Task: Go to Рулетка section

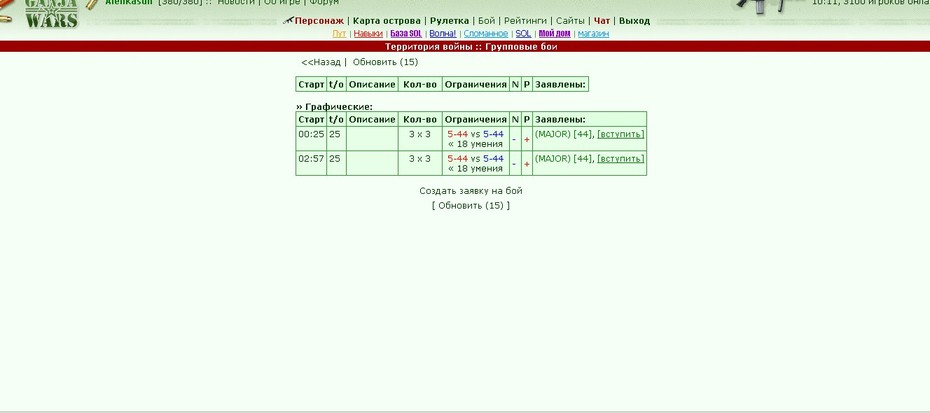Action: pyautogui.click(x=449, y=21)
